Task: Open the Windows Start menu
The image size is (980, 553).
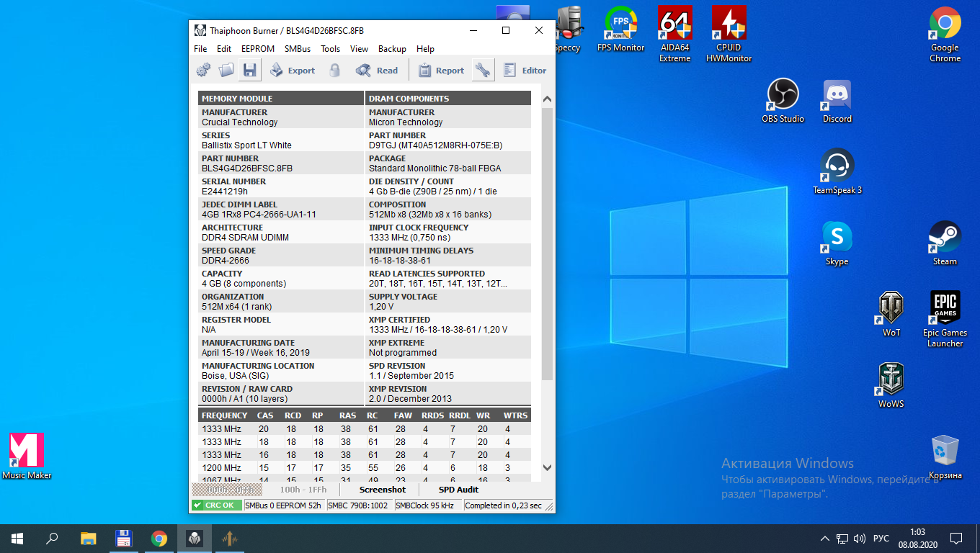Action: [17, 538]
